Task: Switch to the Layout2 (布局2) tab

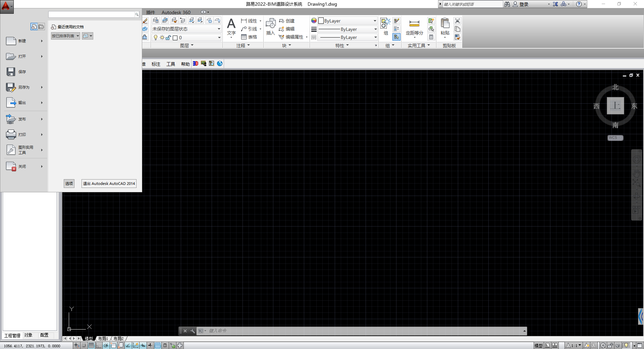Action: pyautogui.click(x=118, y=339)
